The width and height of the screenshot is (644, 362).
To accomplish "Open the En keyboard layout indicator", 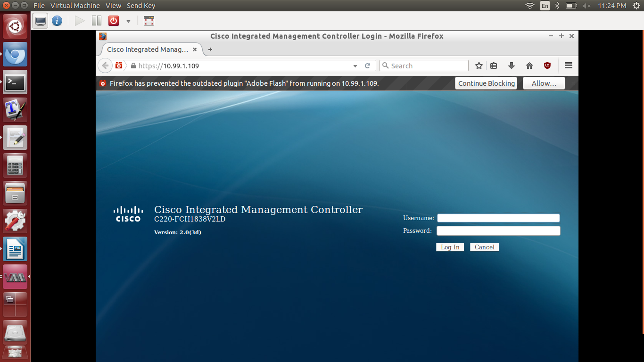I will pyautogui.click(x=545, y=6).
